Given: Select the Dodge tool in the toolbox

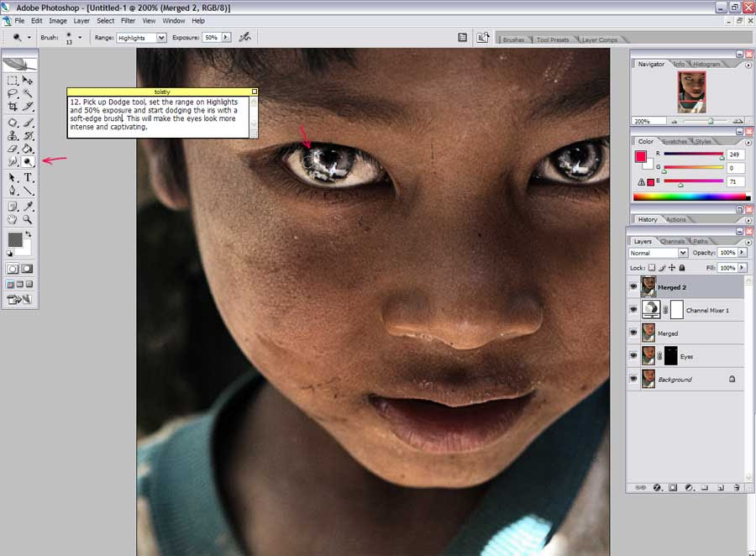Looking at the screenshot, I should tap(28, 161).
